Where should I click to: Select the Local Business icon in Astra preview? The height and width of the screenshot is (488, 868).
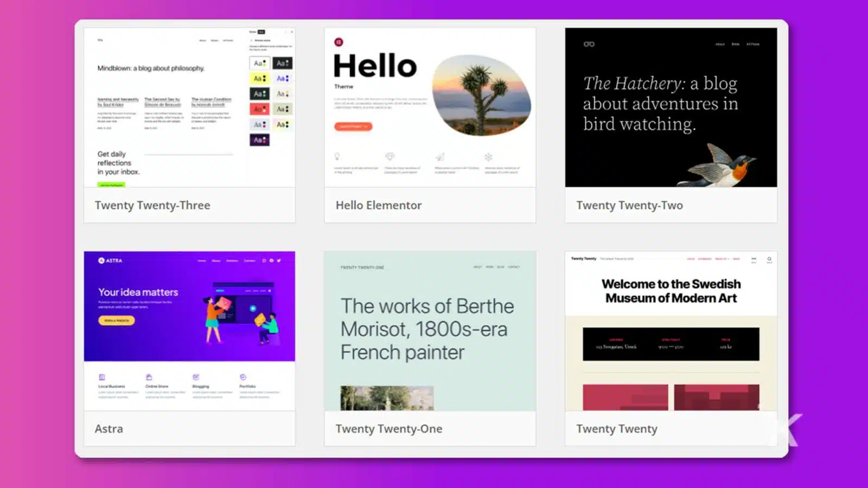[x=102, y=377]
